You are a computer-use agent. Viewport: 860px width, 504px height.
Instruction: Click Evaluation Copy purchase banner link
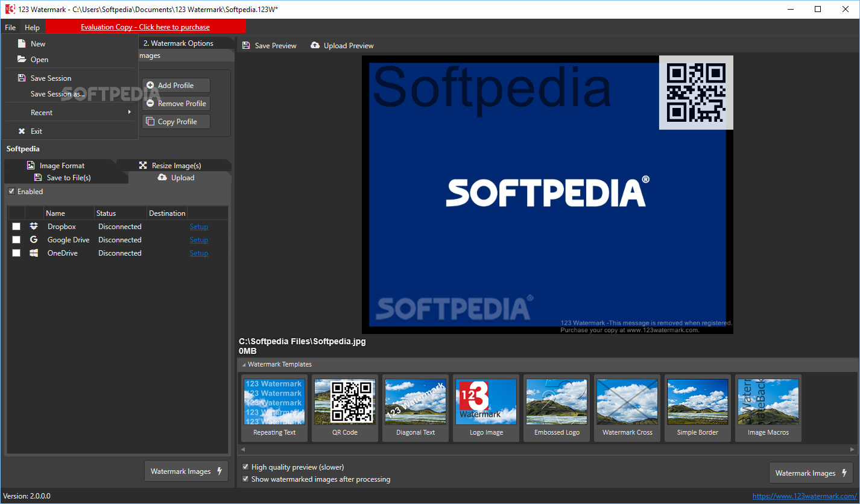[x=145, y=27]
